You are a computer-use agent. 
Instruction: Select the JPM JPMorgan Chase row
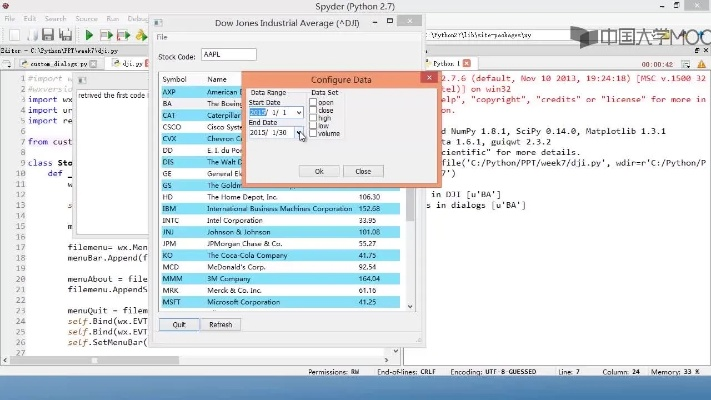281,244
